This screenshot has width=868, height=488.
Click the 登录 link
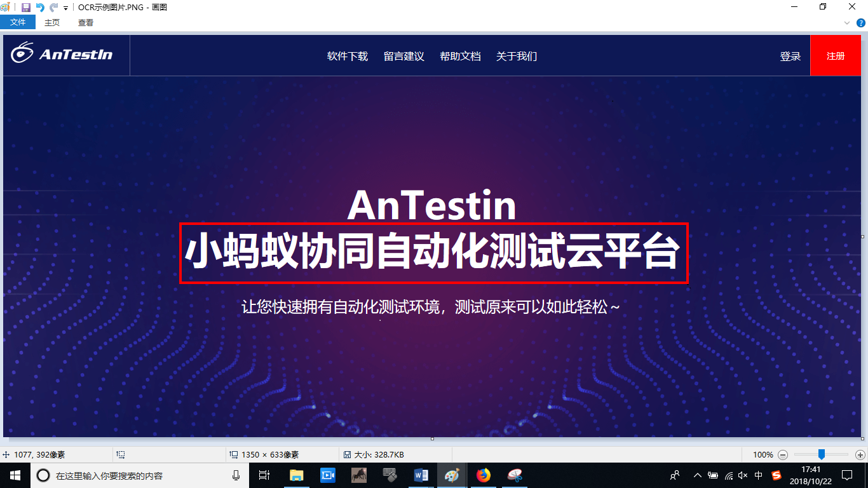790,56
